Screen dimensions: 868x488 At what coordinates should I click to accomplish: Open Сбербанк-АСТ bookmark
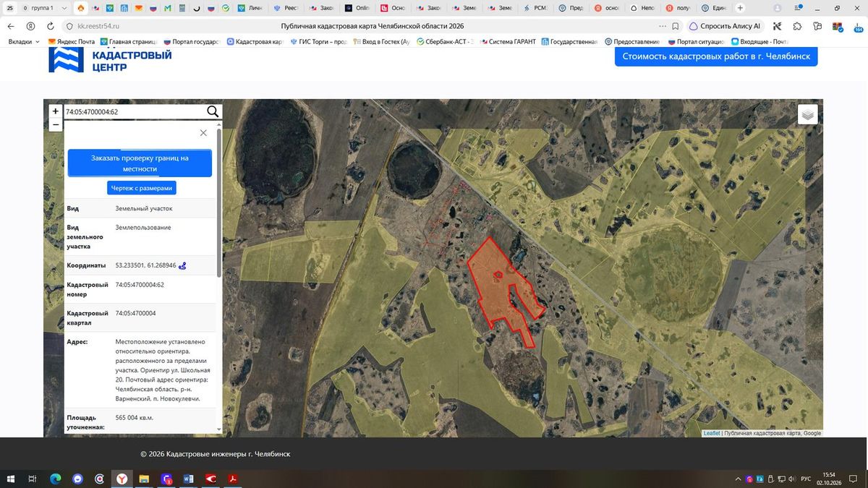point(445,42)
